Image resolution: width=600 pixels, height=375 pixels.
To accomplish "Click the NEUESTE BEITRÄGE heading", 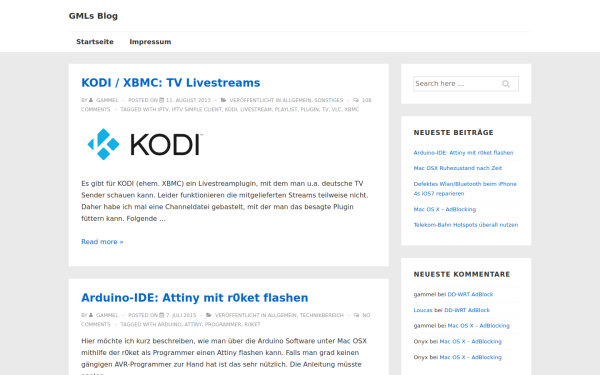I will pos(453,132).
